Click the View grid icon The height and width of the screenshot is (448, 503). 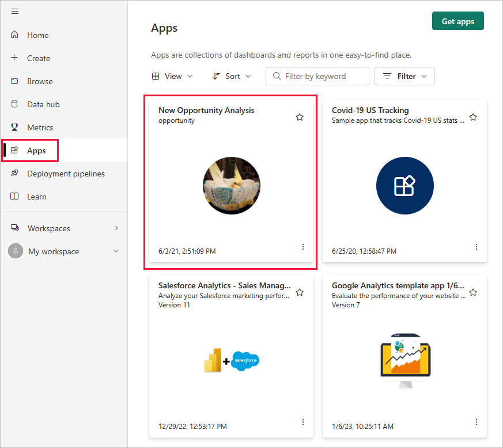(x=156, y=76)
